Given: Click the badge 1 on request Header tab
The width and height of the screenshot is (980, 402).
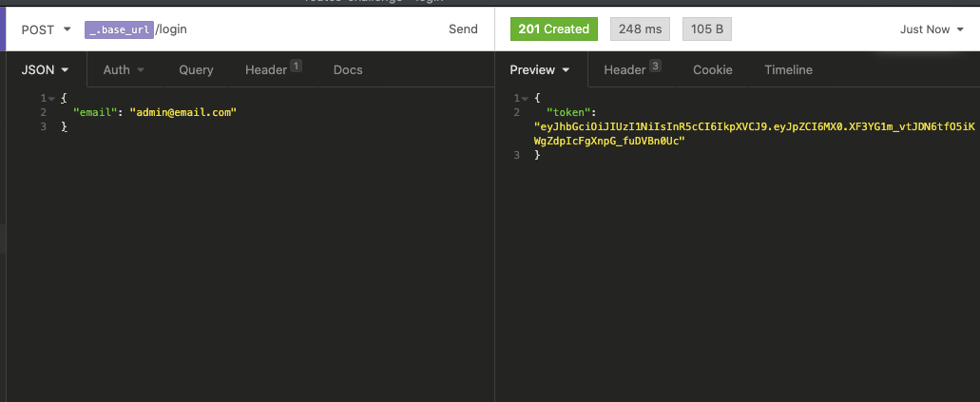Looking at the screenshot, I should [296, 66].
